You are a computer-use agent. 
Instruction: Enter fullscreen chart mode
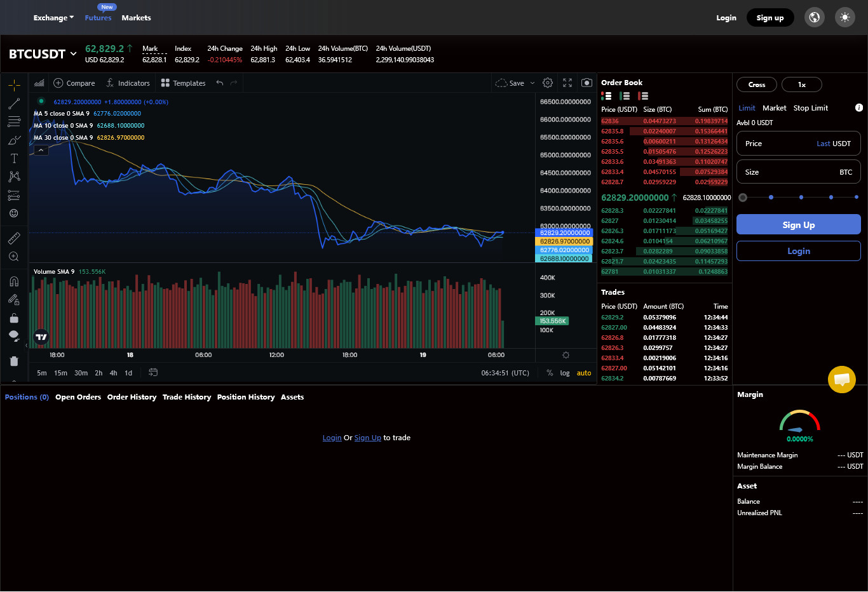[x=567, y=83]
